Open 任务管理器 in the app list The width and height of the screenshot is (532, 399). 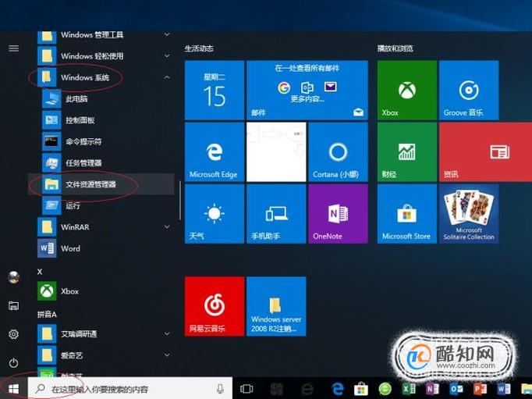pos(101,163)
